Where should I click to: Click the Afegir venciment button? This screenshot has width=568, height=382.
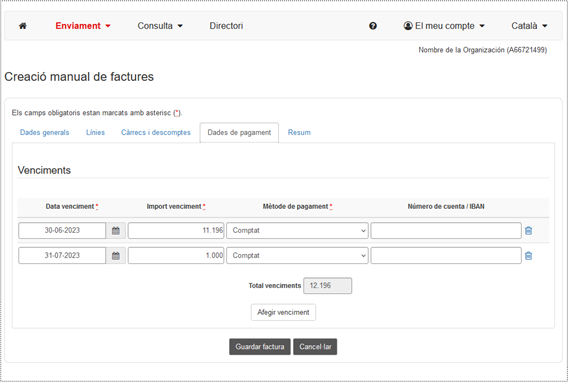coord(283,312)
